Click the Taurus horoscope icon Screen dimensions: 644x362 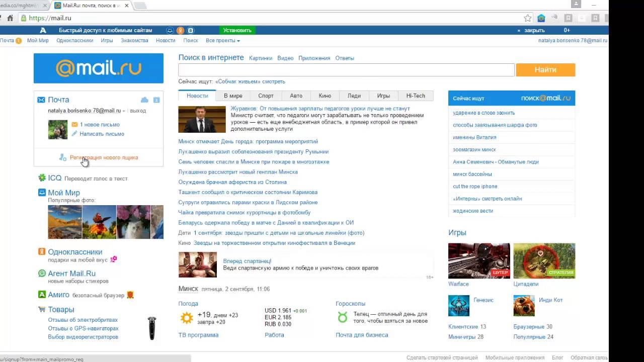(x=343, y=317)
